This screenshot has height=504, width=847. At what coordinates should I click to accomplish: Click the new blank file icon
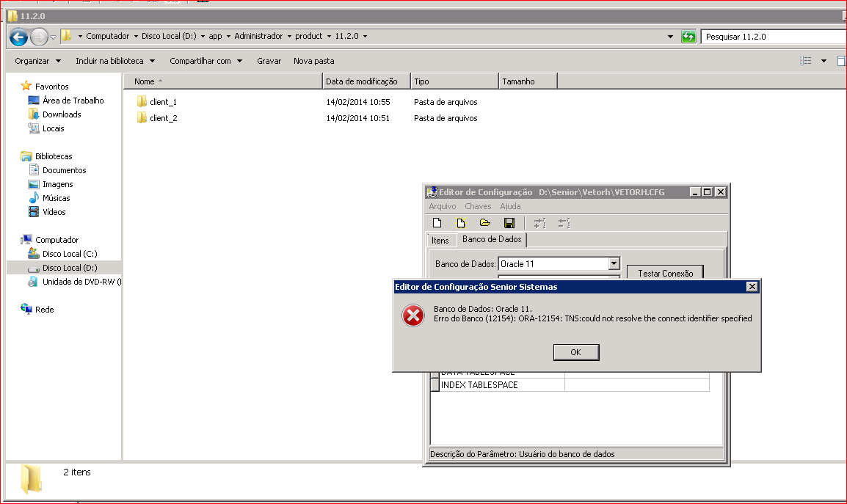(x=437, y=223)
